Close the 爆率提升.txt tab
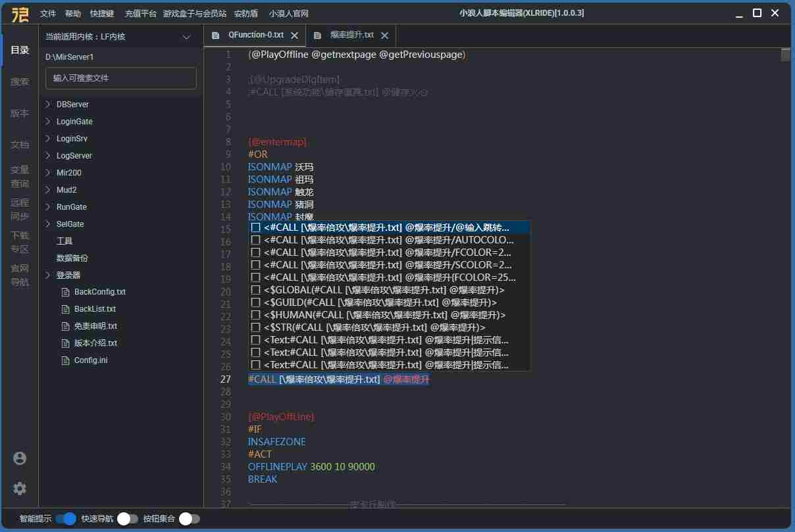This screenshot has width=795, height=532. coord(384,36)
